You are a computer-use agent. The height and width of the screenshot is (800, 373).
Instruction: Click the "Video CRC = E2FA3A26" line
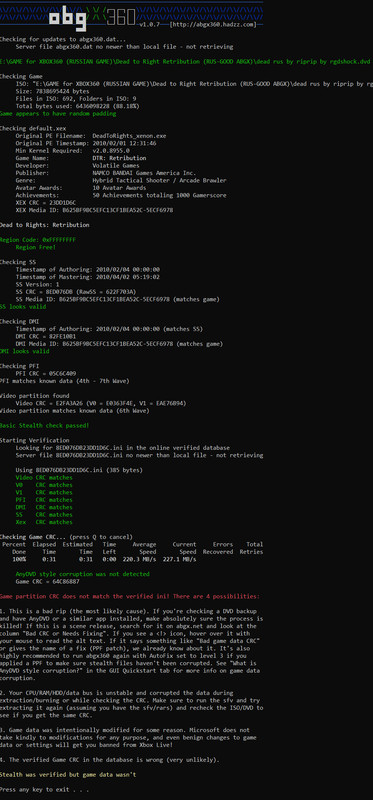[101, 403]
